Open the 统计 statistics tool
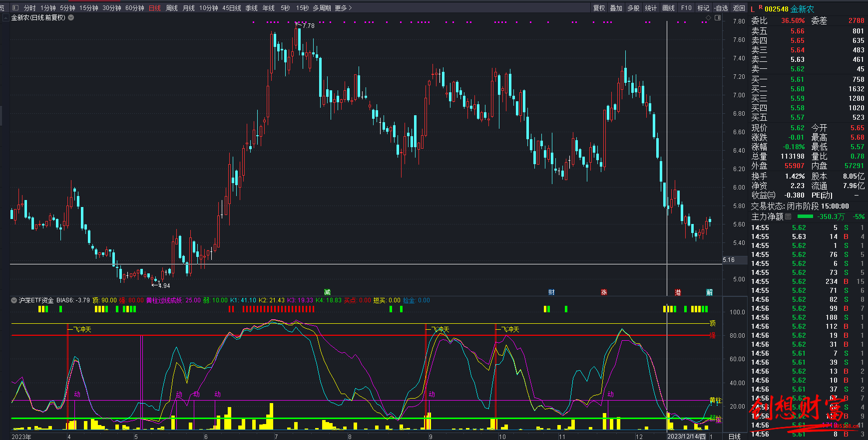The image size is (868, 440). point(651,8)
